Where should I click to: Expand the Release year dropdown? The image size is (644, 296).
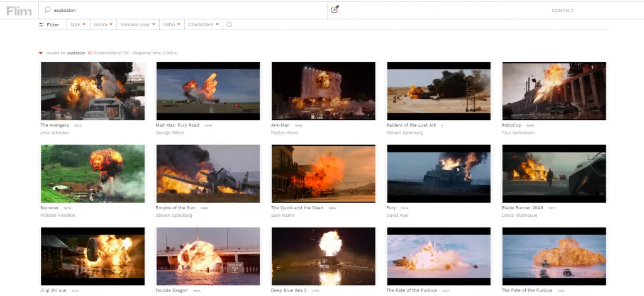coord(138,25)
